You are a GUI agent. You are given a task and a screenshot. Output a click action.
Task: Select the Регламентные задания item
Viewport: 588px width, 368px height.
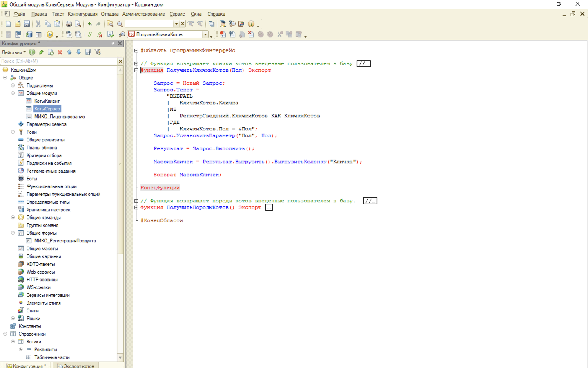pyautogui.click(x=51, y=171)
